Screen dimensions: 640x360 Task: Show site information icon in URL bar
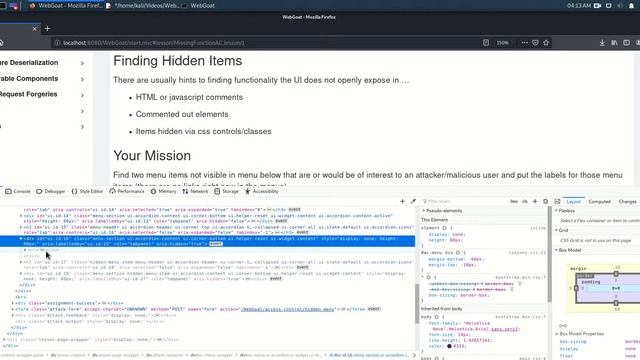click(x=57, y=43)
